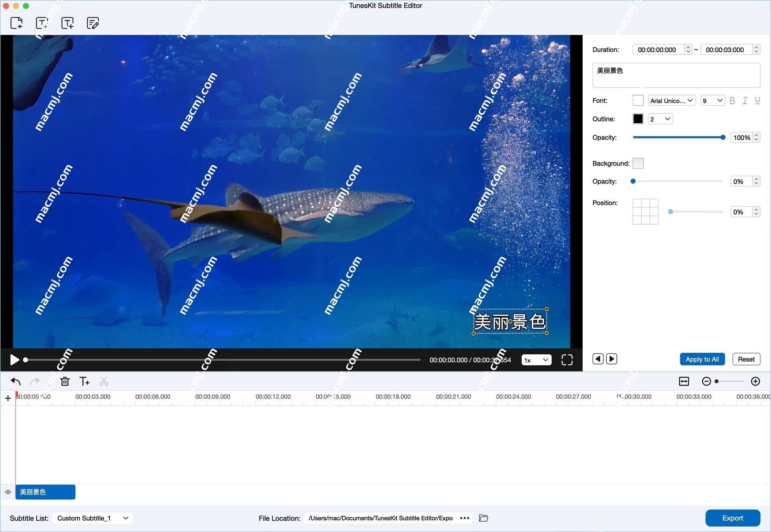Toggle the subtitle track visibility eye
Screen dimensions: 771x532
tap(8, 492)
